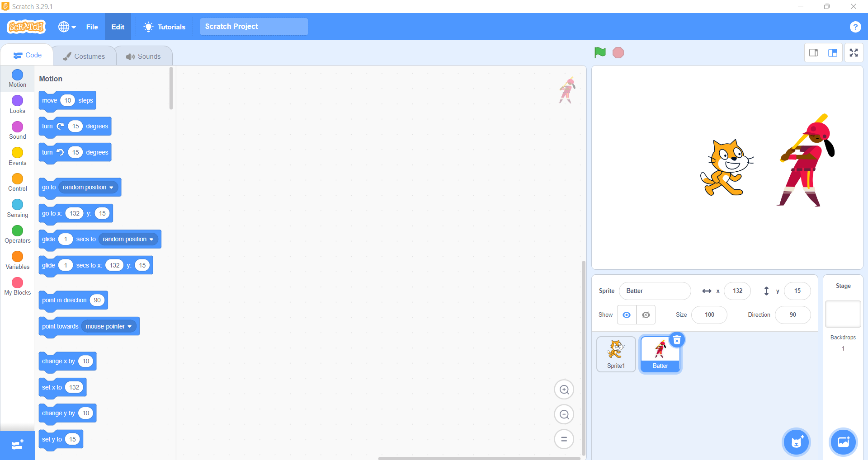Enter full screen stage mode
The height and width of the screenshot is (460, 868).
coord(854,53)
